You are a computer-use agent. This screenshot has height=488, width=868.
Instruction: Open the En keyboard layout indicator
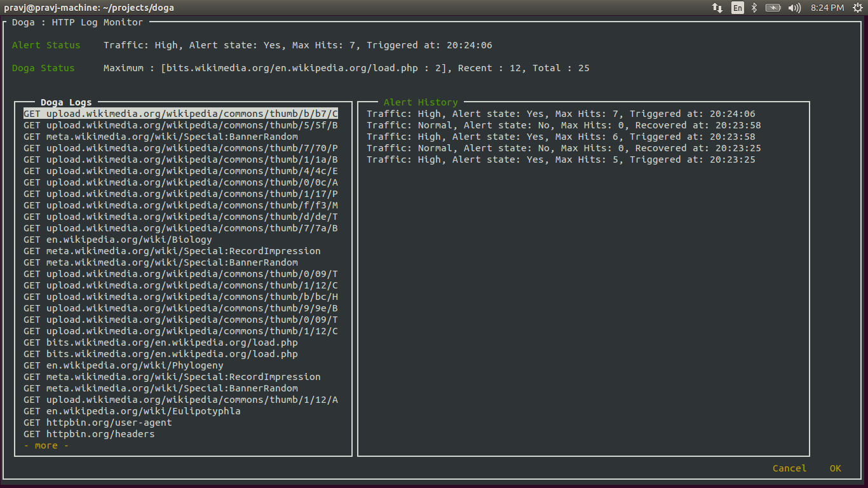737,8
